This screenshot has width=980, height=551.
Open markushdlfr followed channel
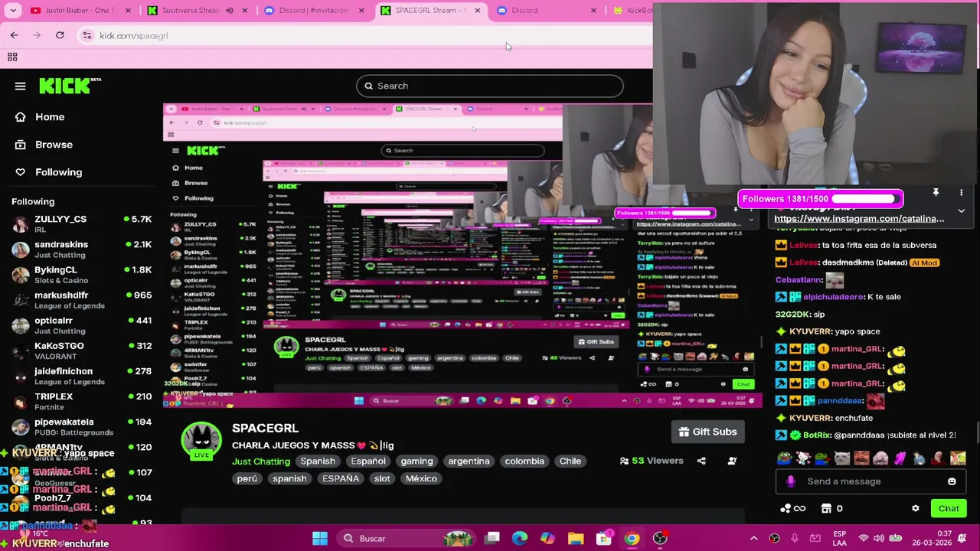pyautogui.click(x=80, y=300)
